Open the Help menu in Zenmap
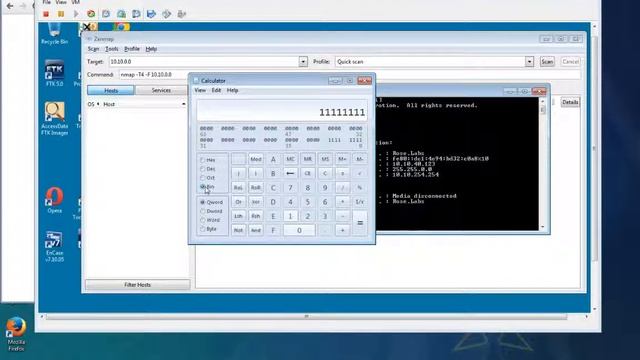Viewport: 640px width, 360px height. (x=151, y=49)
